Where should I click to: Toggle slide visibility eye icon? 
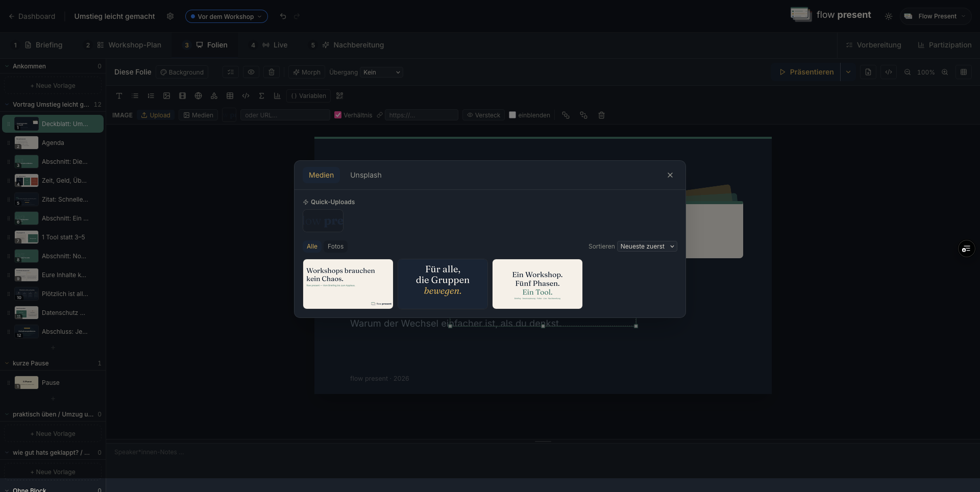(x=251, y=72)
